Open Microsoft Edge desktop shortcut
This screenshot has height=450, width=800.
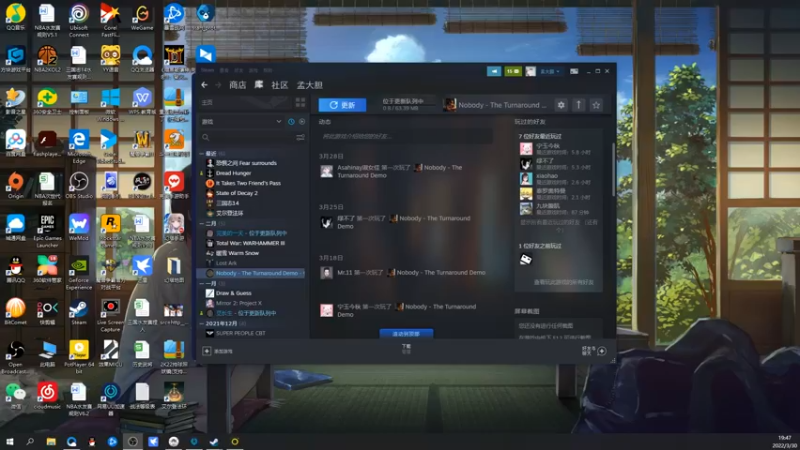coord(79,147)
